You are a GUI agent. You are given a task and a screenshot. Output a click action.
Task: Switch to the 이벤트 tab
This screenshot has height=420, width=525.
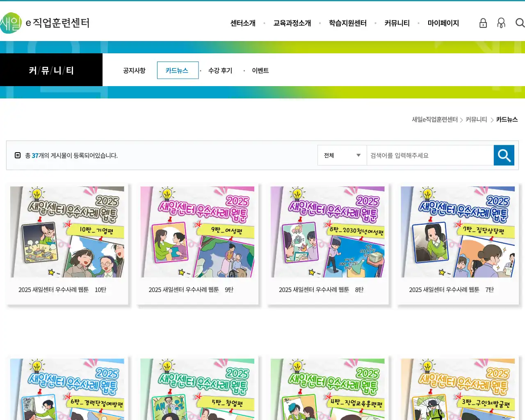[260, 71]
